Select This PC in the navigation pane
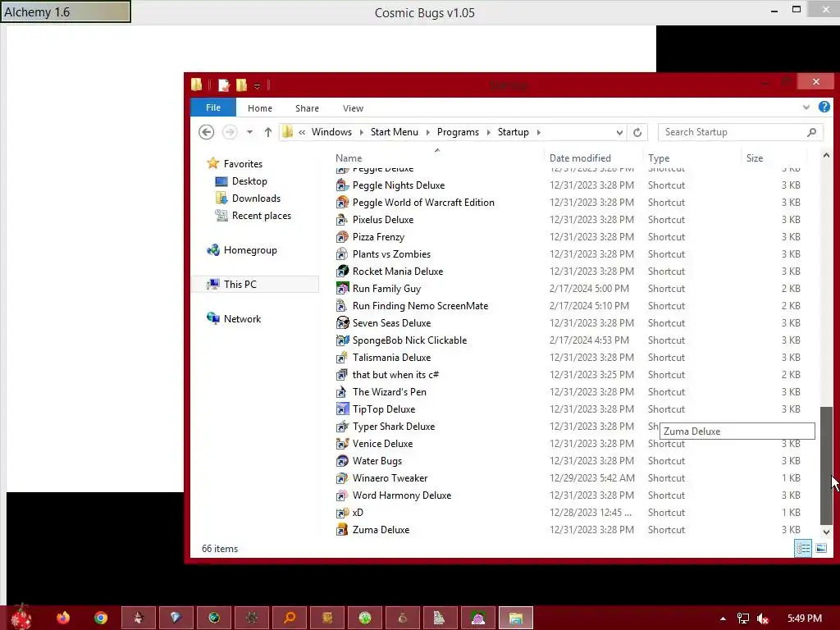The width and height of the screenshot is (840, 630). tap(240, 285)
